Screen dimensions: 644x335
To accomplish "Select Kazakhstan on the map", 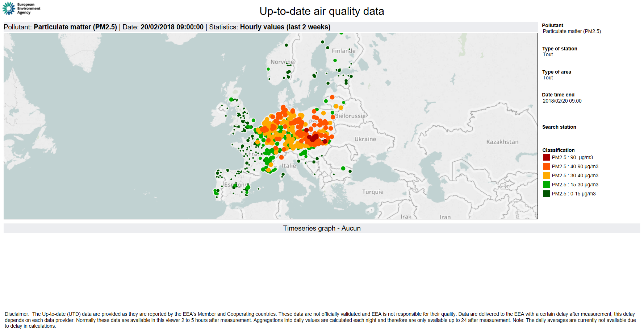I will pyautogui.click(x=502, y=142).
